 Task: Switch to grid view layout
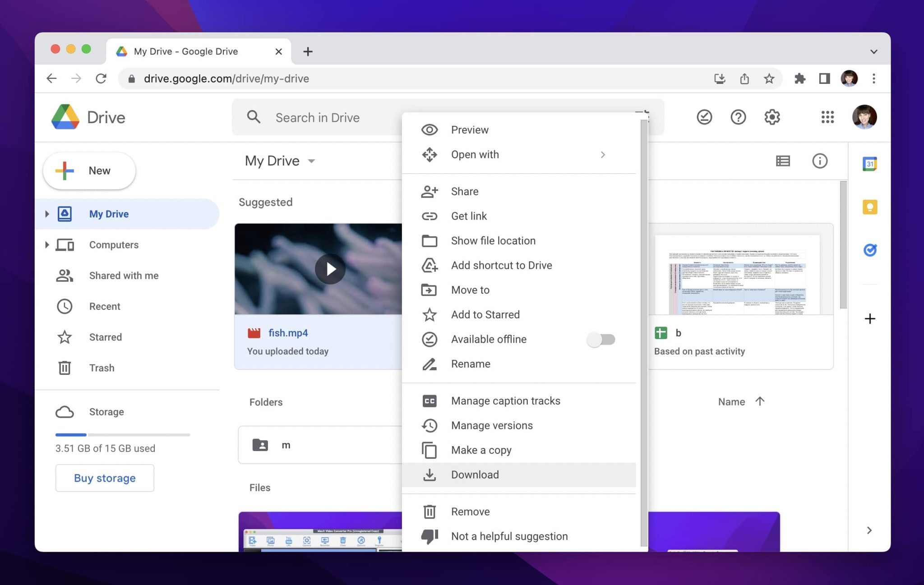(783, 161)
